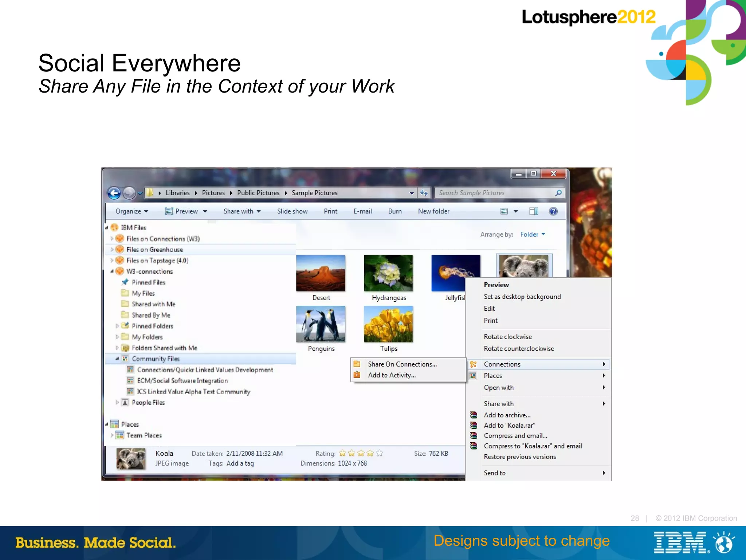Viewport: 746px width, 560px height.
Task: Click the New folder button
Action: (433, 211)
